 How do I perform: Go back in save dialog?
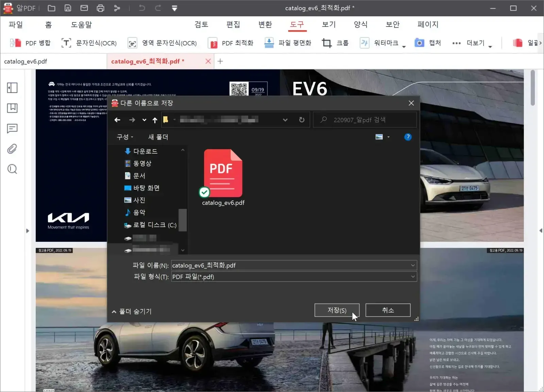[117, 120]
